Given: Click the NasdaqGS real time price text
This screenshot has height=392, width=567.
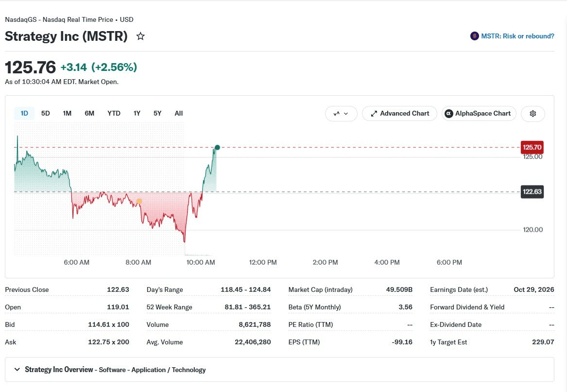Looking at the screenshot, I should tap(69, 19).
